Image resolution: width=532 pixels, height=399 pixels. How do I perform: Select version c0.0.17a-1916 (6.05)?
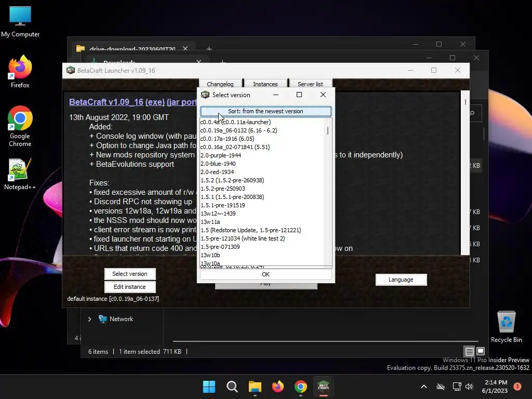(262, 139)
